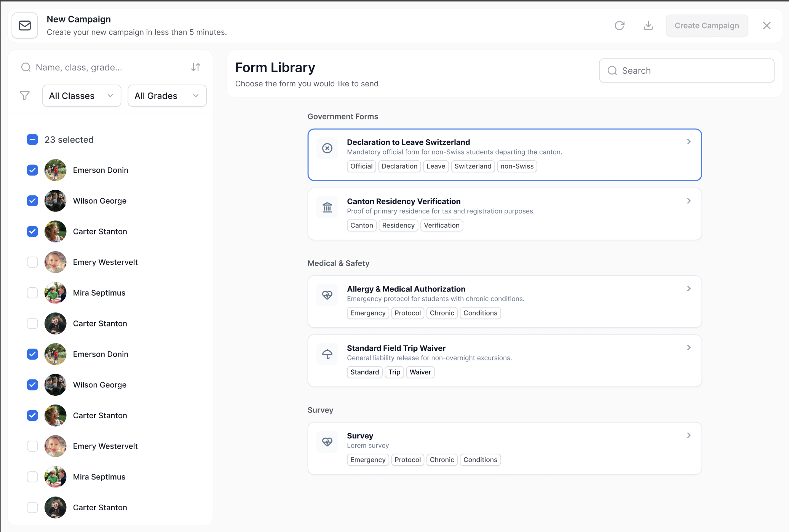
Task: Click the refresh icon in header
Action: pyautogui.click(x=620, y=25)
